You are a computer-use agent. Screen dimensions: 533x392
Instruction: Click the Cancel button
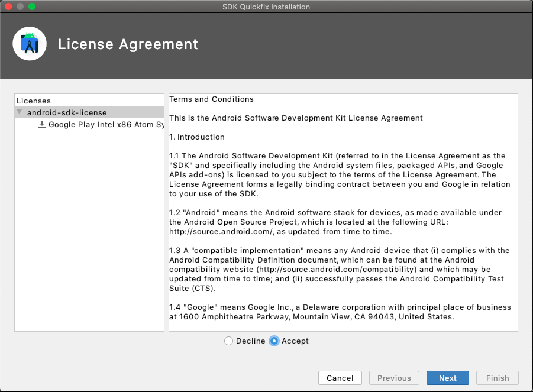[340, 378]
